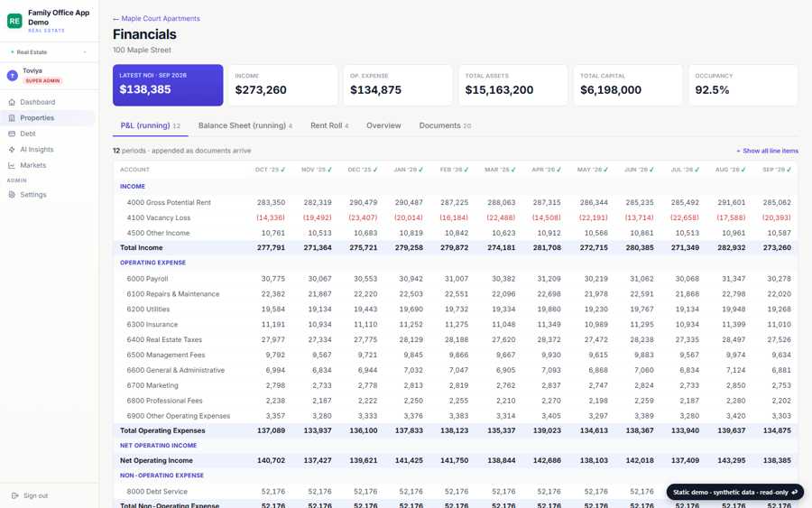Open Settings under Admin

(x=48, y=195)
